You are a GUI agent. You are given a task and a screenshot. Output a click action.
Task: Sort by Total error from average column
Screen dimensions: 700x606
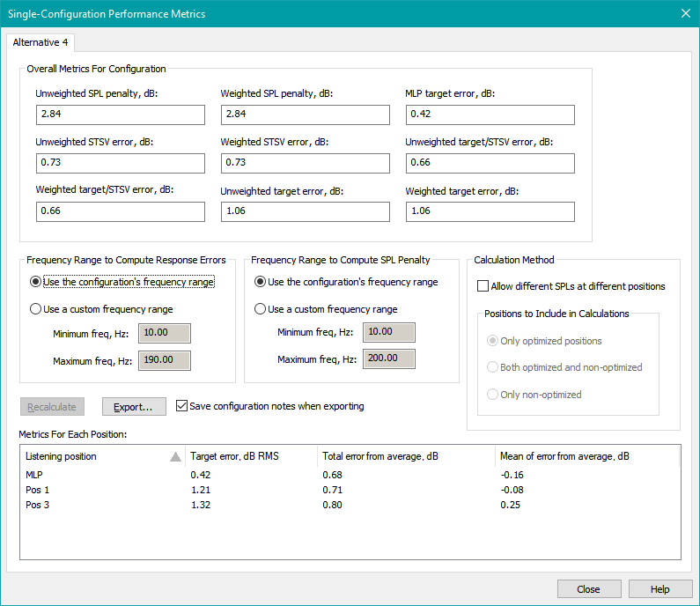tap(406, 456)
